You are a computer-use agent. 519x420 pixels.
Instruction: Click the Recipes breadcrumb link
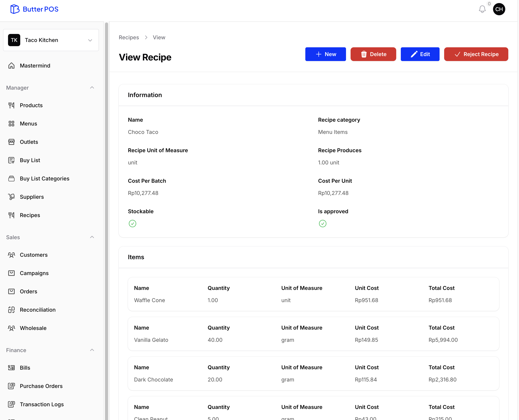pyautogui.click(x=129, y=38)
